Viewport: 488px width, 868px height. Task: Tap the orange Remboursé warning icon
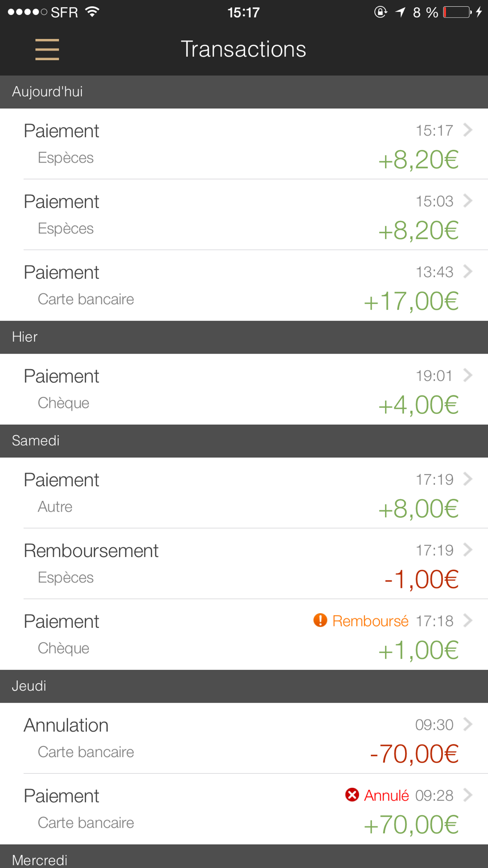[320, 620]
